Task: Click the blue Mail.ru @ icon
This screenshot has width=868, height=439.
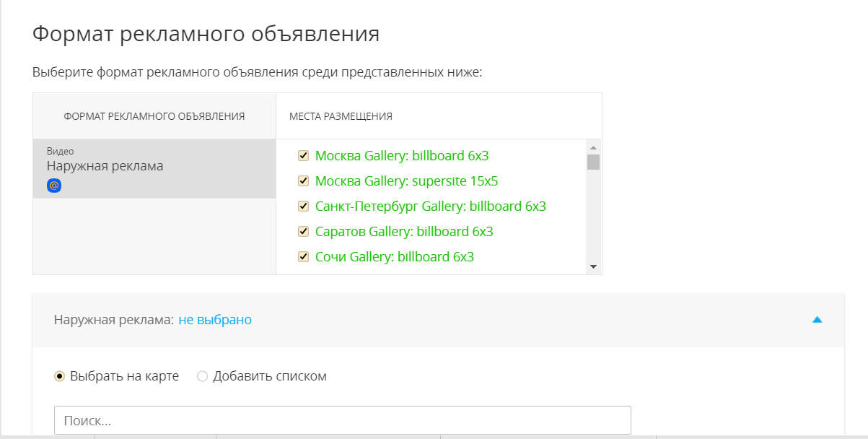Action: (54, 186)
